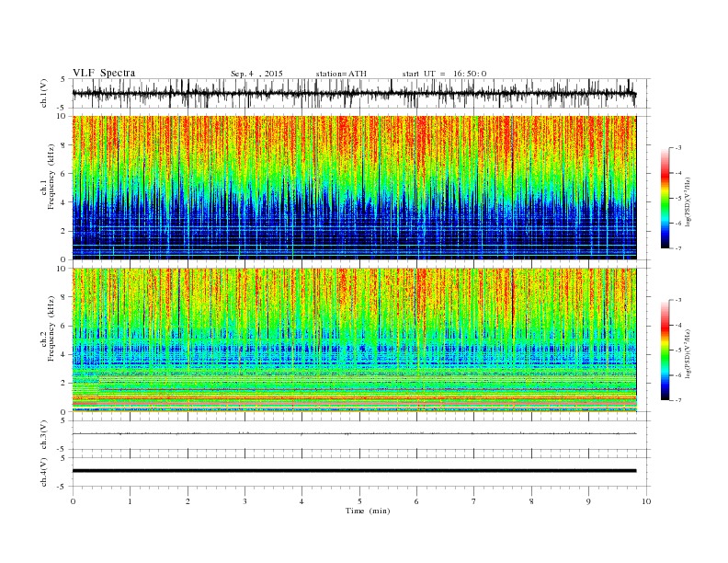Select the ch.2 spectrogram color scale bar
The height and width of the screenshot is (563, 728).
coord(665,350)
